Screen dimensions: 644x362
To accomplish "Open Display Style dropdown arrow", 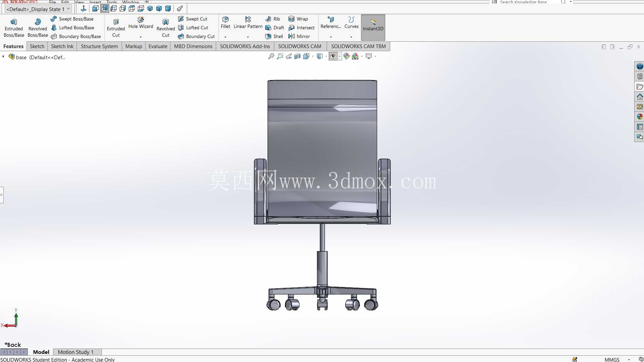I will point(326,56).
